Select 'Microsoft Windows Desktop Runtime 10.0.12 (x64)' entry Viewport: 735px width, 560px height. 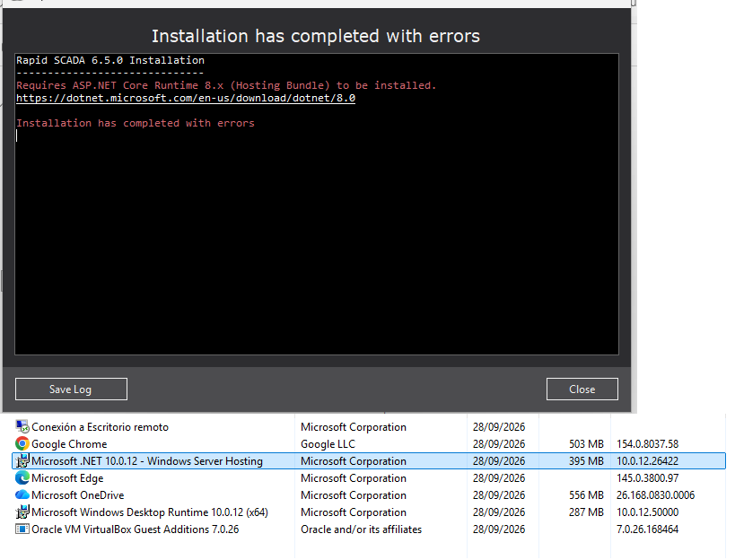coord(150,512)
